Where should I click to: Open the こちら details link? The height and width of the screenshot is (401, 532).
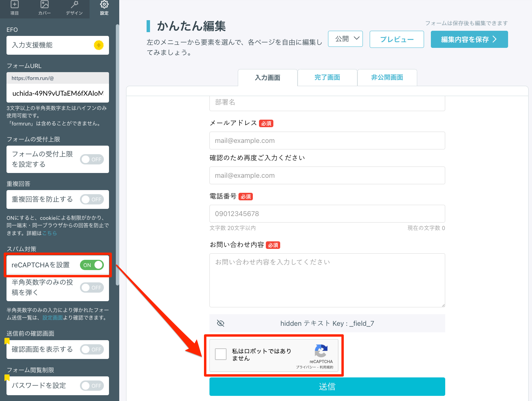pos(50,233)
